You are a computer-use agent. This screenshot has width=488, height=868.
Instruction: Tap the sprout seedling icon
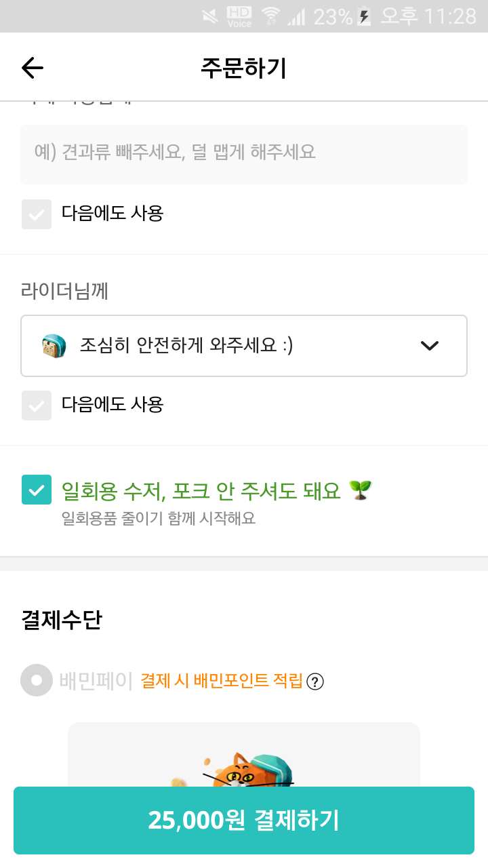coord(360,490)
